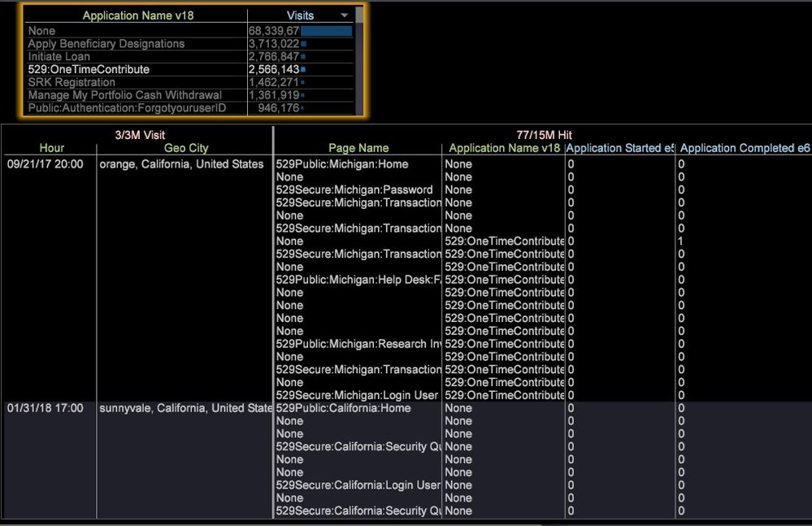Click the 529Public:Michigan:Home page name cell
812x526 pixels.
342,164
